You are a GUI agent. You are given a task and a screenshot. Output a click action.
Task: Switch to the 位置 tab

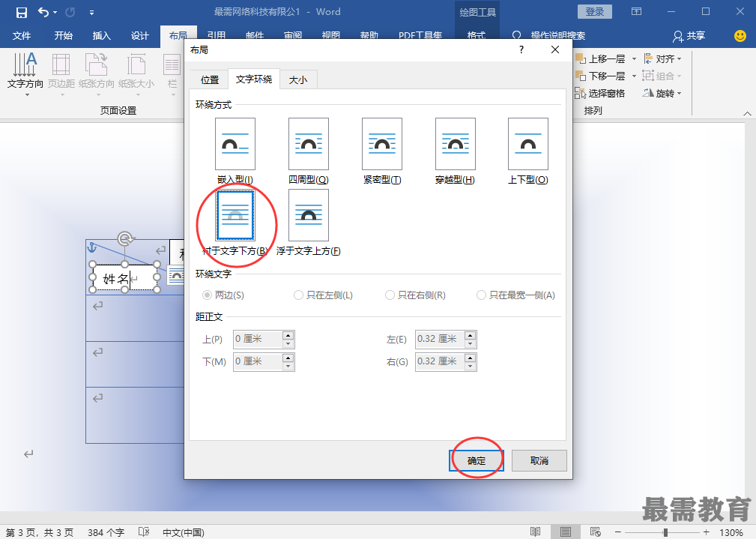coord(210,80)
